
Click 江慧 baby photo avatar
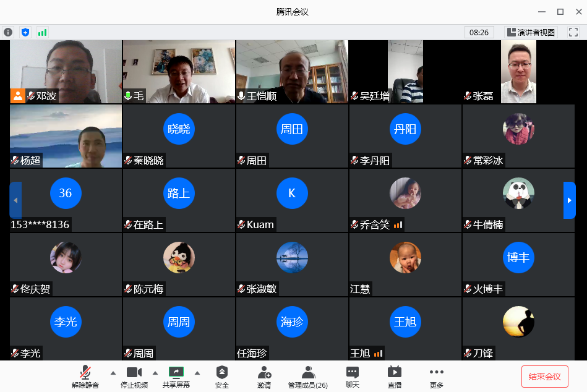coord(405,257)
